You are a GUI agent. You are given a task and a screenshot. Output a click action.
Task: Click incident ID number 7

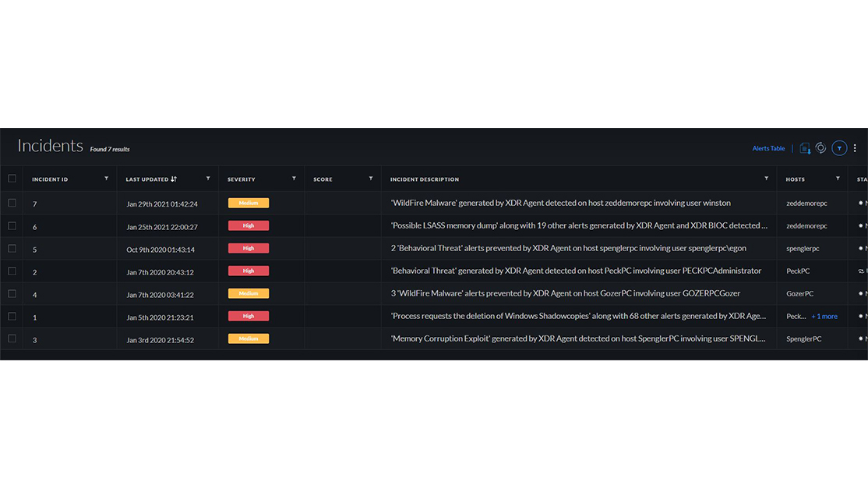pos(34,204)
